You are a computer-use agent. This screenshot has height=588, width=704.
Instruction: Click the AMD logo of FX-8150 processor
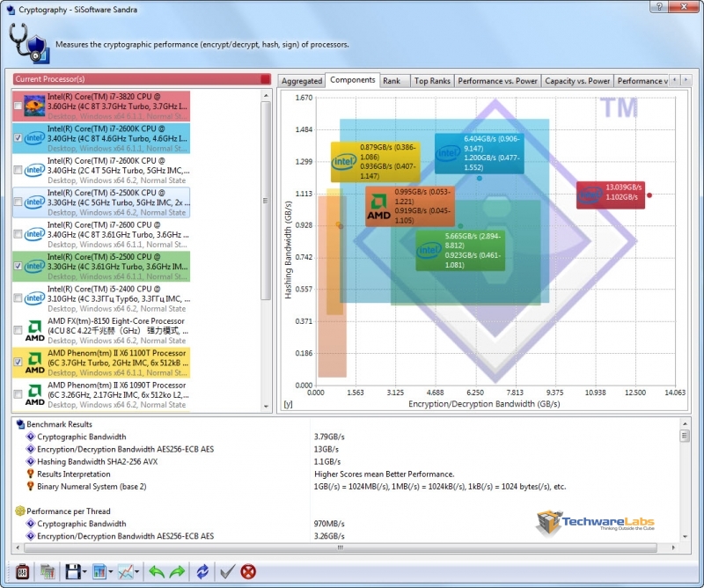(x=34, y=331)
